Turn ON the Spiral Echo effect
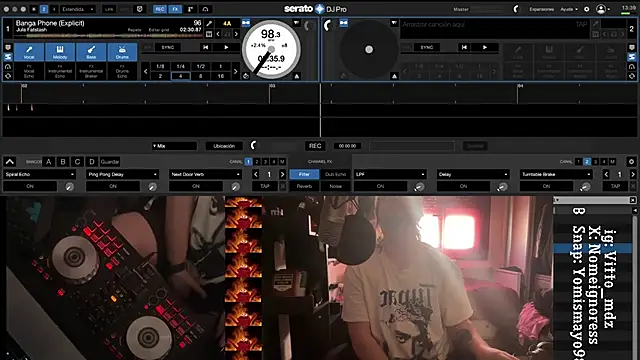This screenshot has width=640, height=360. pos(30,186)
